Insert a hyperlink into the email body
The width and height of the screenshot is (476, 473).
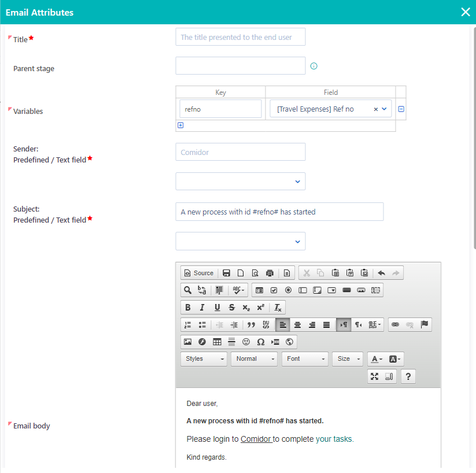396,324
